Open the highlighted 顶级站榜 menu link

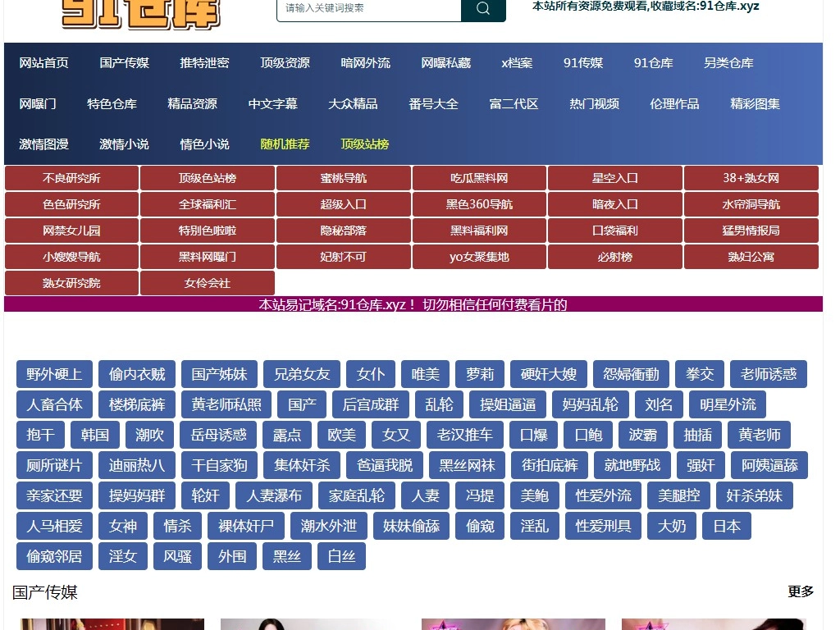point(365,144)
